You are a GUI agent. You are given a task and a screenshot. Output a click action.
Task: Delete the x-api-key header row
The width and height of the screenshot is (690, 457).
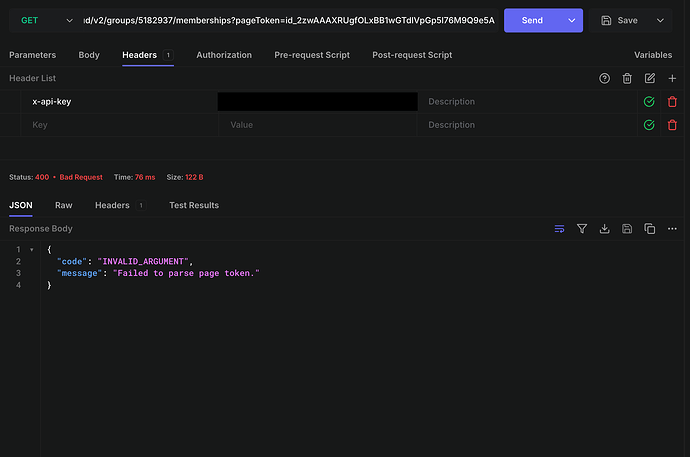pyautogui.click(x=672, y=102)
